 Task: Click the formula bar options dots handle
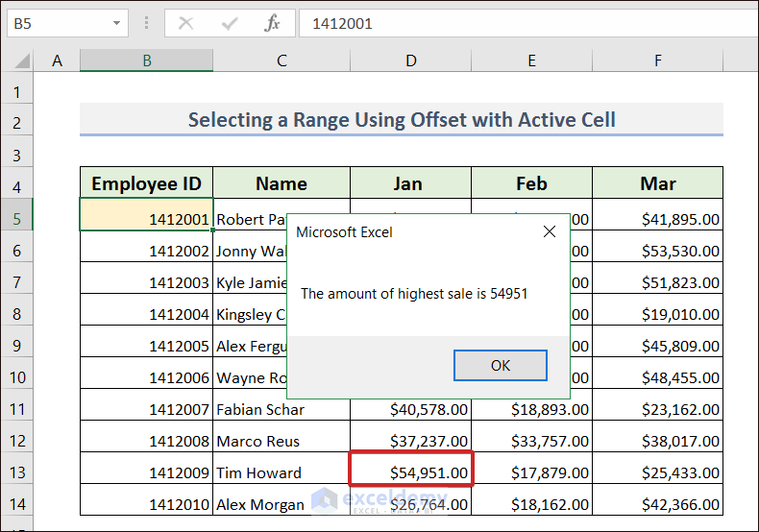(146, 23)
